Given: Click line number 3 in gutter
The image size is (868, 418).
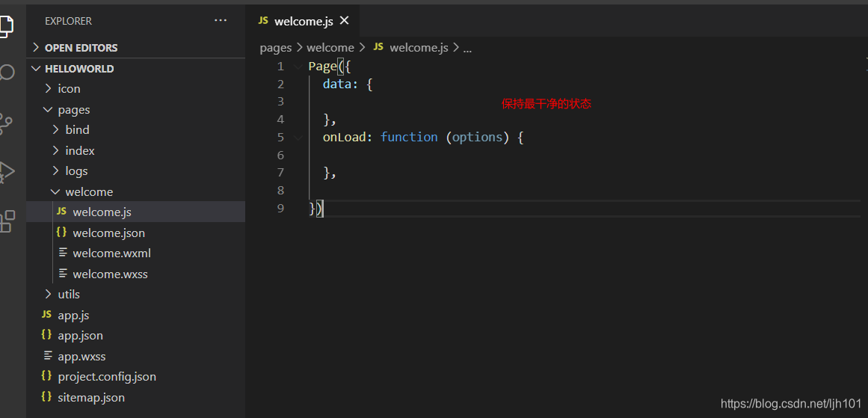Looking at the screenshot, I should tap(280, 102).
